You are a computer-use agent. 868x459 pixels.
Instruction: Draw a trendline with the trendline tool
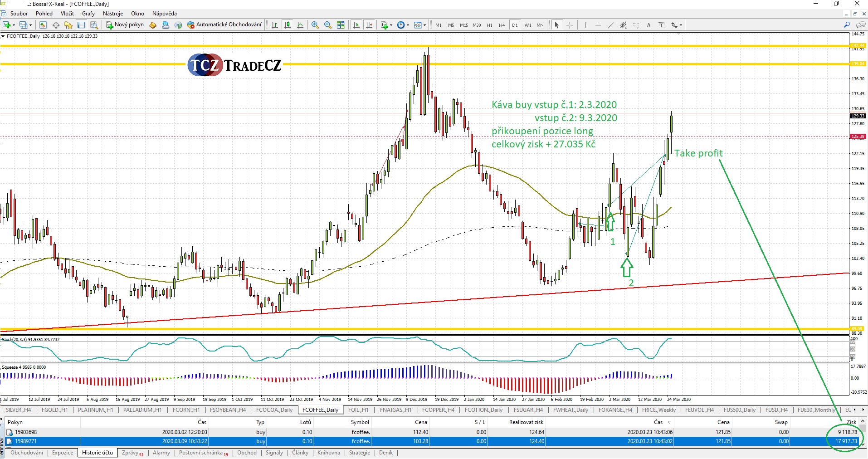click(610, 25)
